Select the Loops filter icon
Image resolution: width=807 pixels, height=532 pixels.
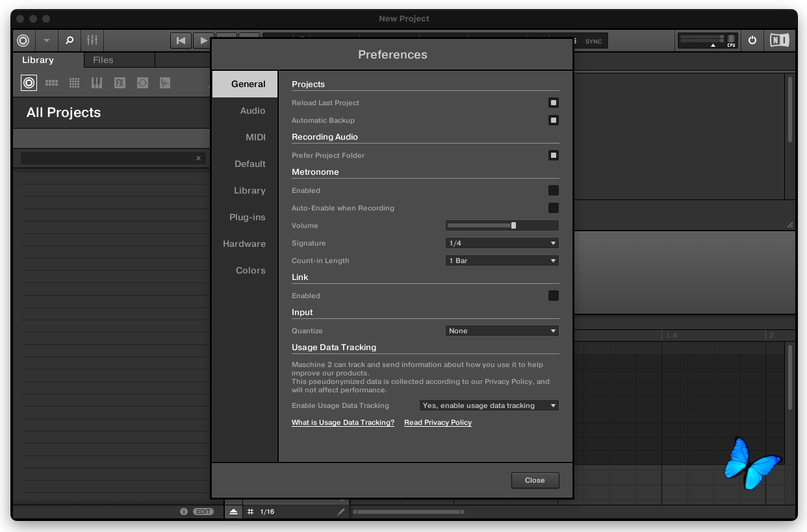coord(142,83)
